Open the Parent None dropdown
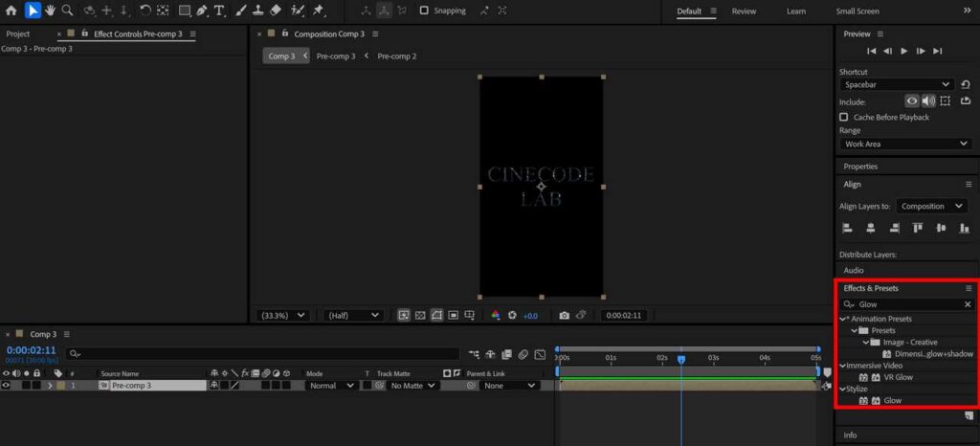Image resolution: width=980 pixels, height=446 pixels. [510, 386]
